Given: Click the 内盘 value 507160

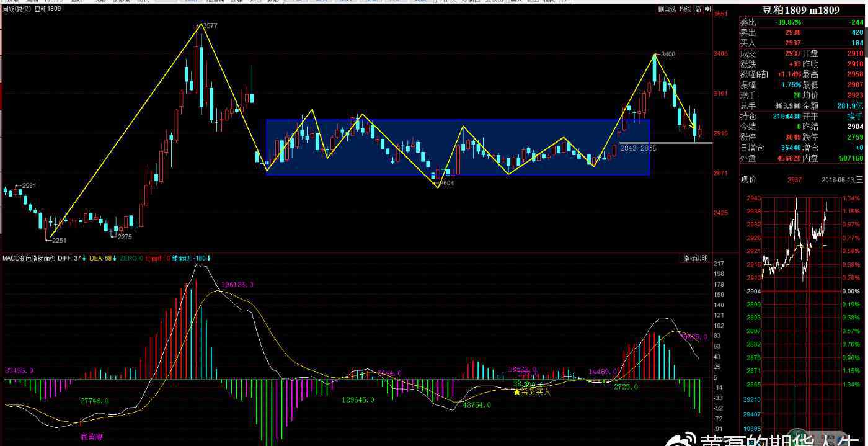Looking at the screenshot, I should (851, 159).
